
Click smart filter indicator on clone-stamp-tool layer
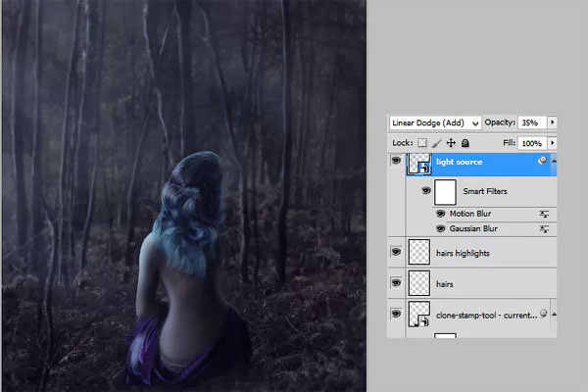(x=543, y=314)
